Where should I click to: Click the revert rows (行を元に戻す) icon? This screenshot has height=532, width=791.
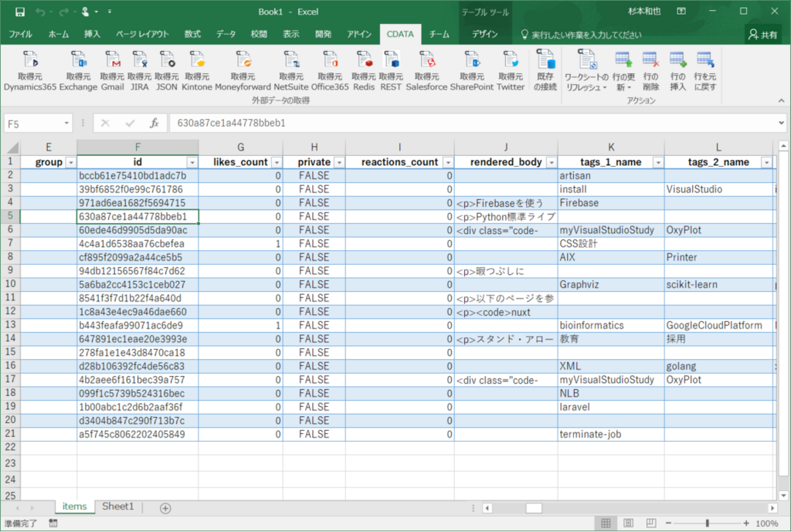click(705, 70)
